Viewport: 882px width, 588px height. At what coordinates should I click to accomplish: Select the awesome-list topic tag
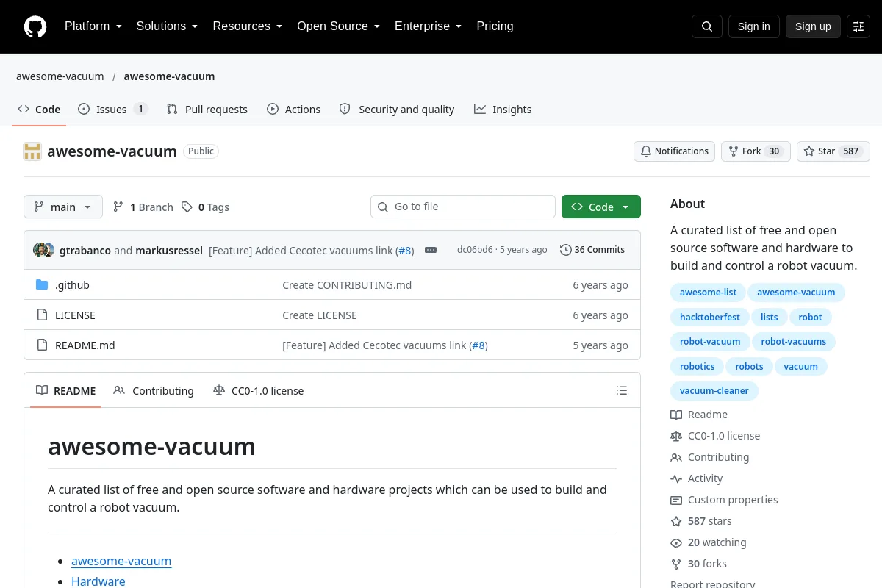pos(708,293)
